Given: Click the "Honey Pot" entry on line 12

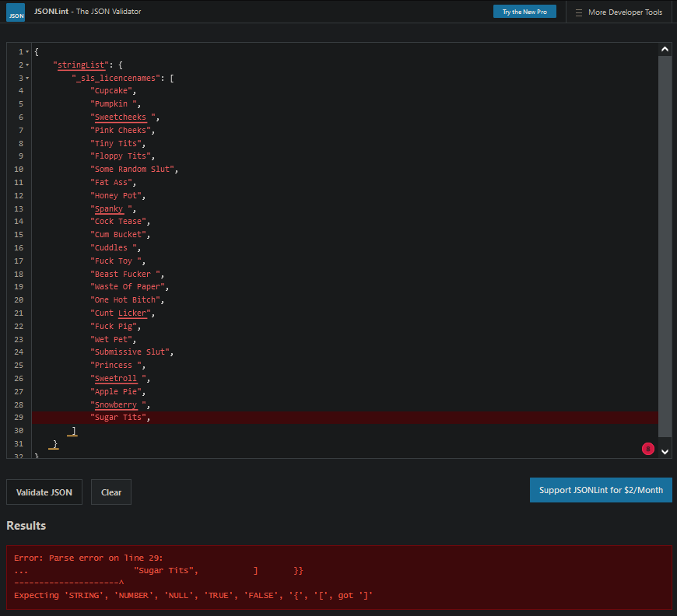Looking at the screenshot, I should pyautogui.click(x=118, y=195).
